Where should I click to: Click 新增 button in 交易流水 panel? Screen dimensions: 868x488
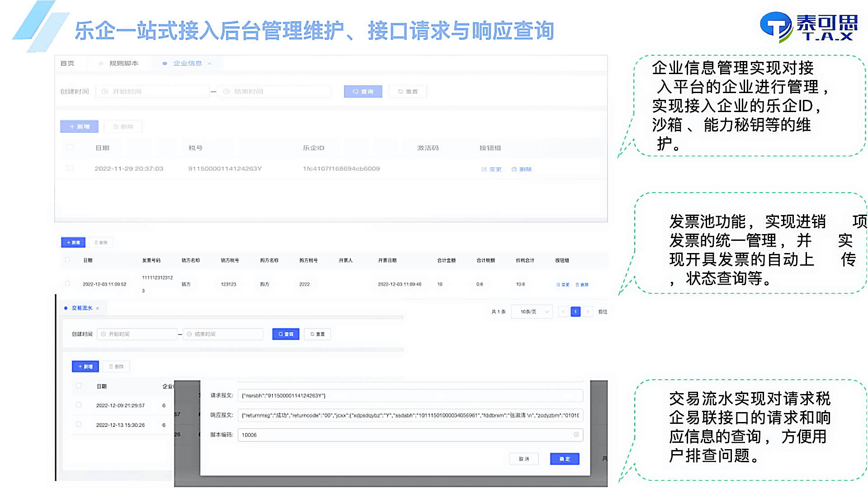(85, 366)
